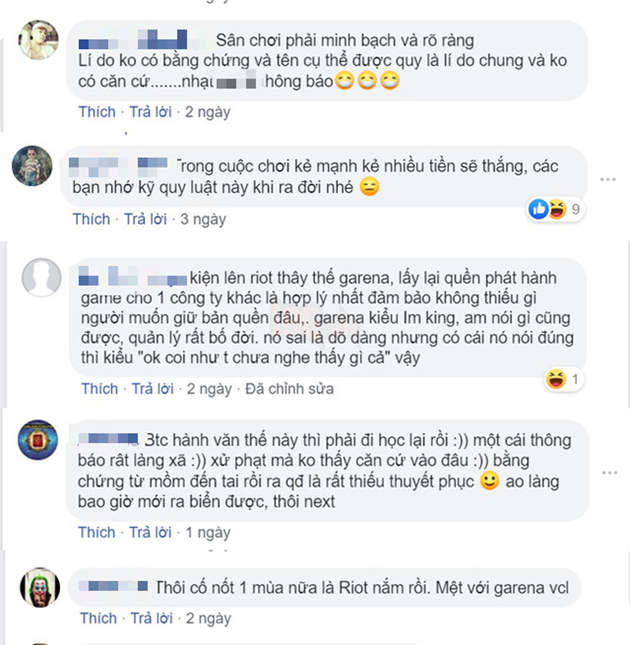This screenshot has width=630, height=645.
Task: Like the 'Btc hành văn' comment
Action: (x=97, y=532)
